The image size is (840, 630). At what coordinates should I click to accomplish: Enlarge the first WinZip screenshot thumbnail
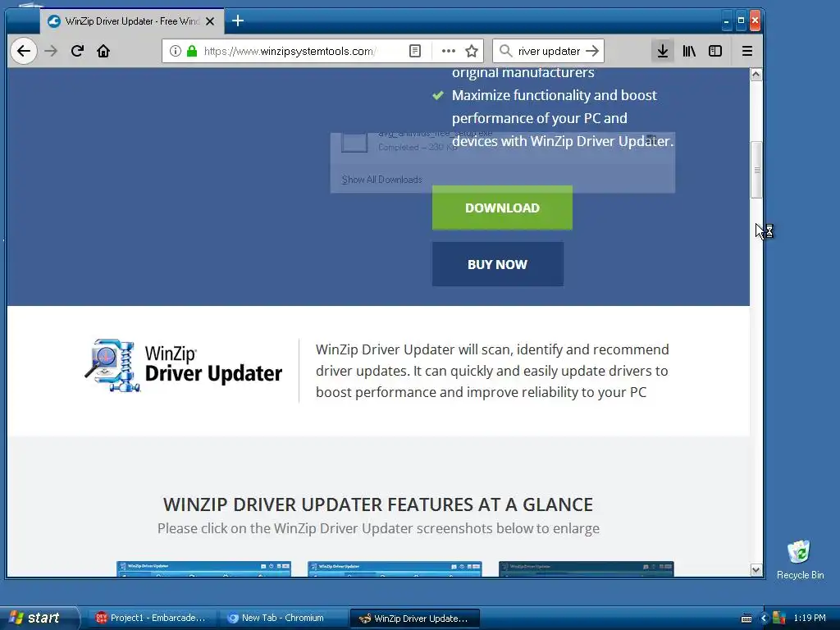pos(203,569)
